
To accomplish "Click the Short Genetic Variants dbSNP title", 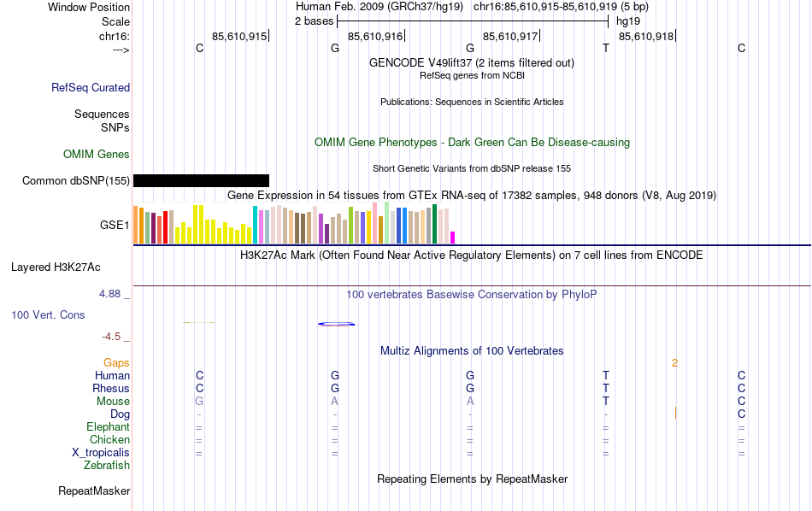I will coord(471,168).
